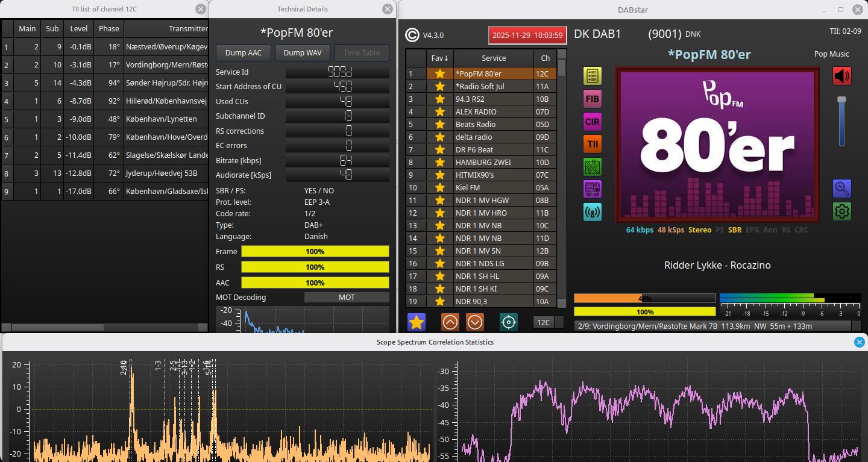Toggle the blue favorites star button
Image resolution: width=868 pixels, height=462 pixels.
(x=417, y=322)
